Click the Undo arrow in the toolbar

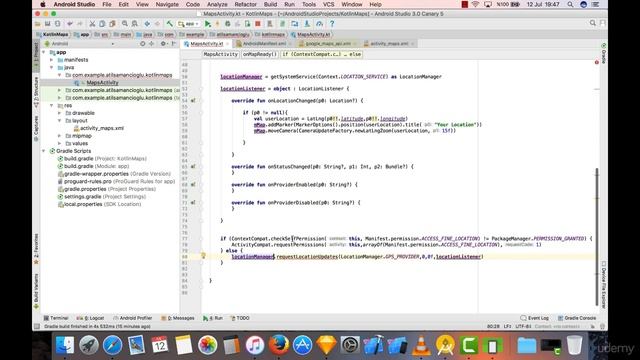coord(70,24)
